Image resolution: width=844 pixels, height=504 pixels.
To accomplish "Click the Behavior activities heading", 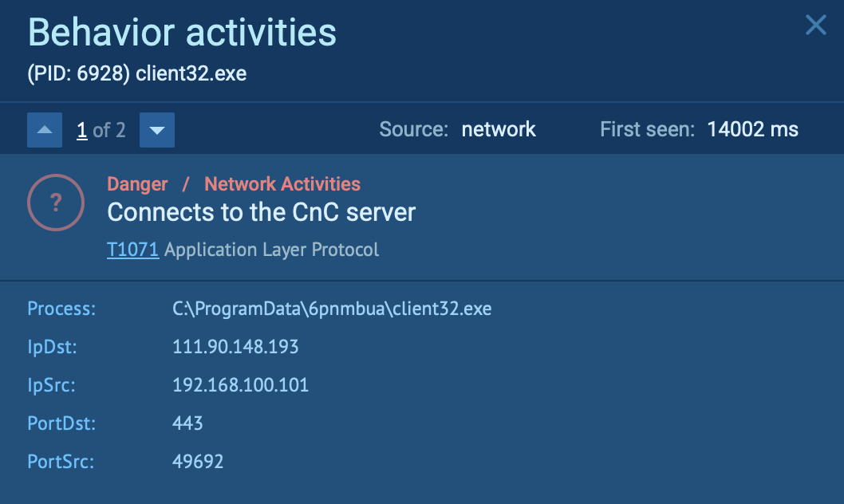I will click(182, 33).
